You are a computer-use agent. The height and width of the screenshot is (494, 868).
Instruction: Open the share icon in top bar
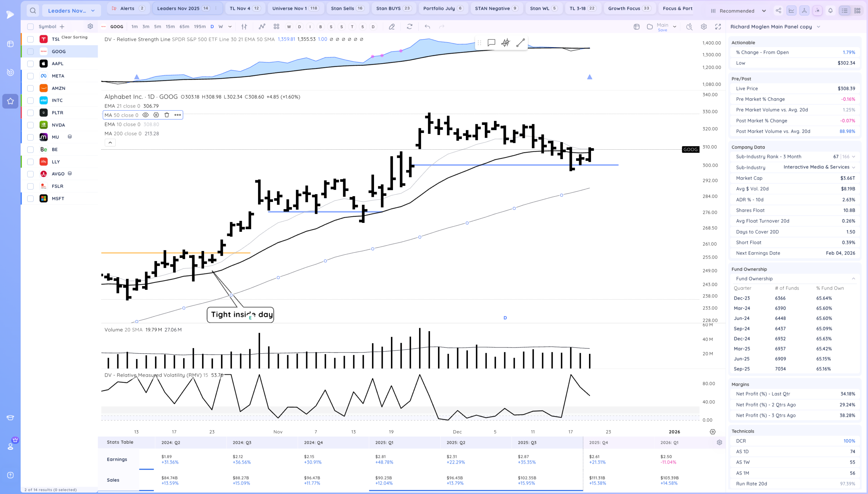click(778, 11)
